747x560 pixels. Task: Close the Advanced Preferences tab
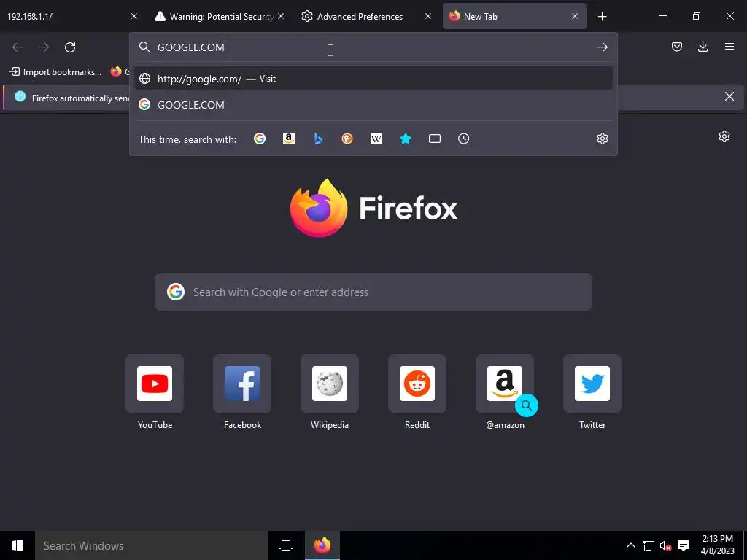pos(427,16)
